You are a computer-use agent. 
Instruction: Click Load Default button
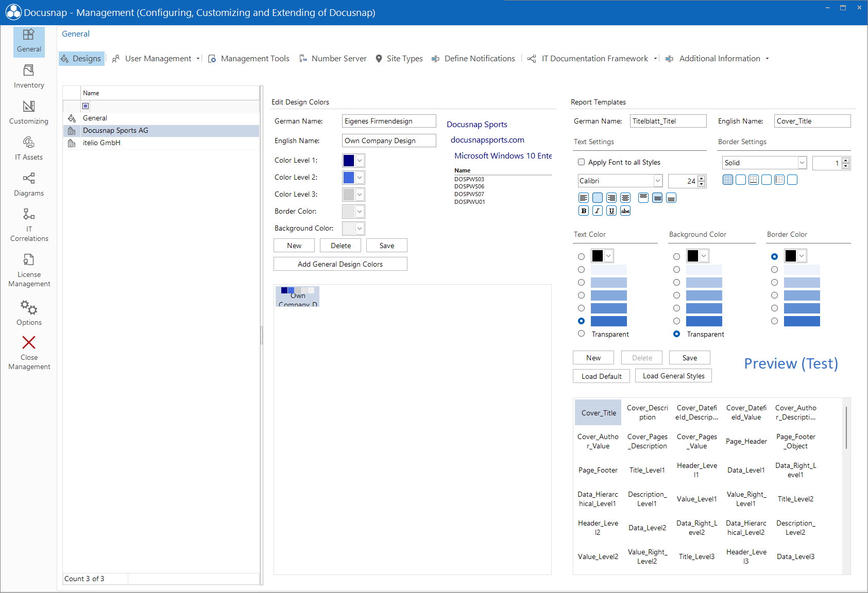point(601,376)
